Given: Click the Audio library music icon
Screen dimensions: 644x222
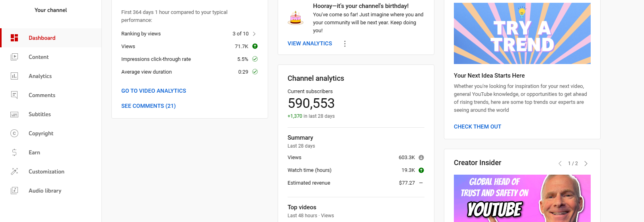Looking at the screenshot, I should pyautogui.click(x=14, y=191).
